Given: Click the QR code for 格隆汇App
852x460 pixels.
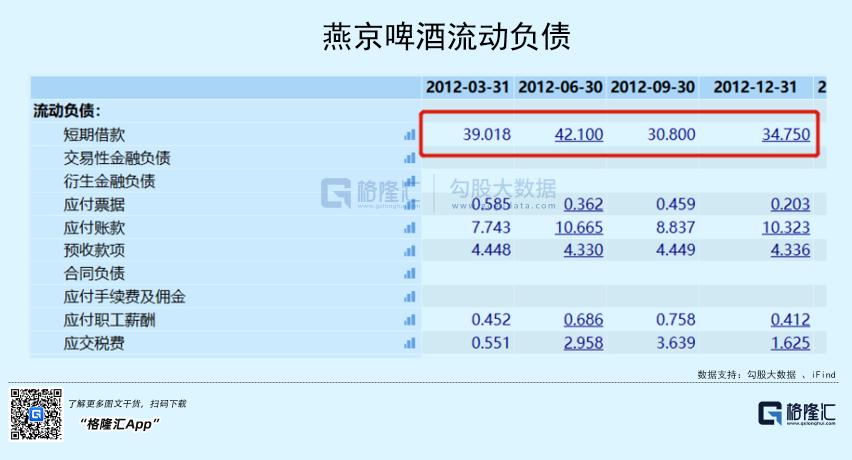Looking at the screenshot, I should [x=36, y=414].
